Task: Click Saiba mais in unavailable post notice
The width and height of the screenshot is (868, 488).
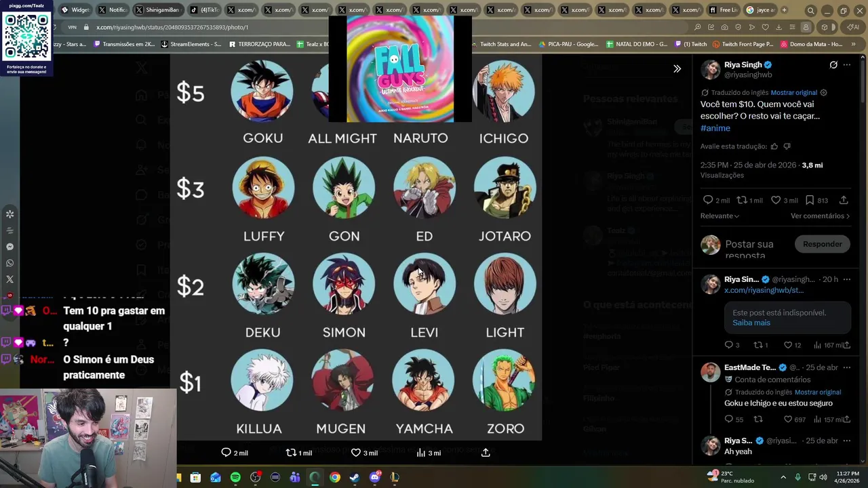Action: [751, 323]
